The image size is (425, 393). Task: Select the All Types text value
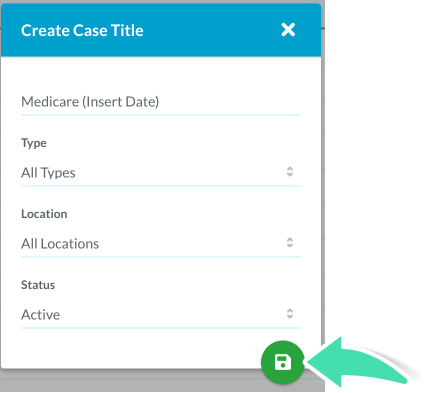[48, 173]
